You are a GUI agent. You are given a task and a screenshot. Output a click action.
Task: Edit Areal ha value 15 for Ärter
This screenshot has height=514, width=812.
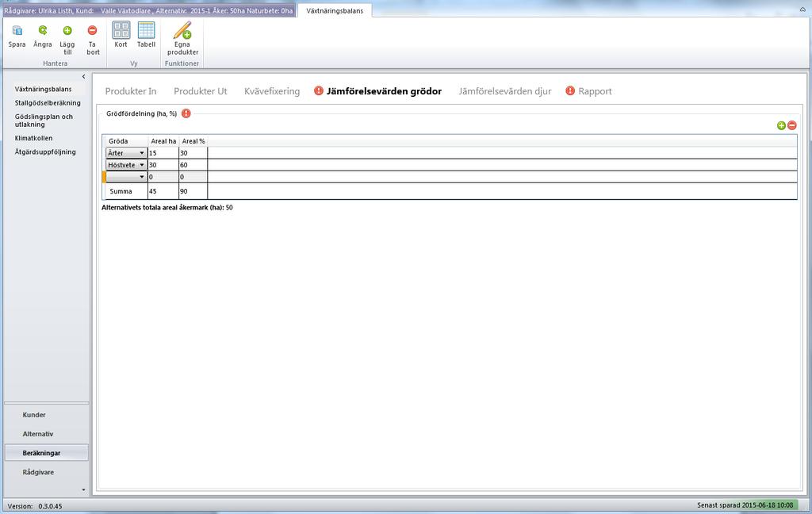coord(163,153)
